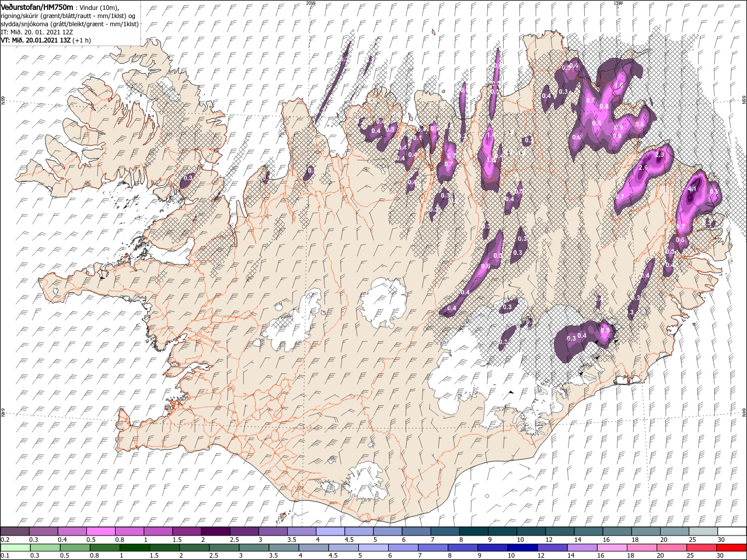
Task: Click the white top-row swatch after label 30
Action: click(x=731, y=531)
